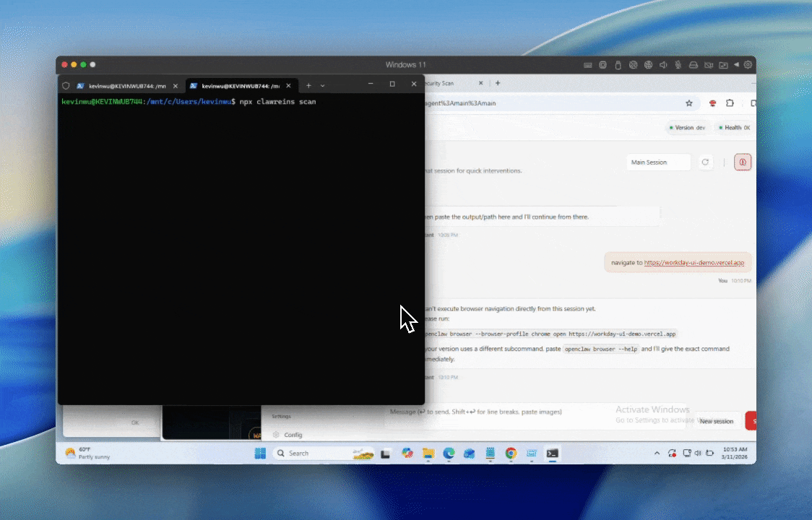Bookmark the page with the star icon

pyautogui.click(x=689, y=103)
